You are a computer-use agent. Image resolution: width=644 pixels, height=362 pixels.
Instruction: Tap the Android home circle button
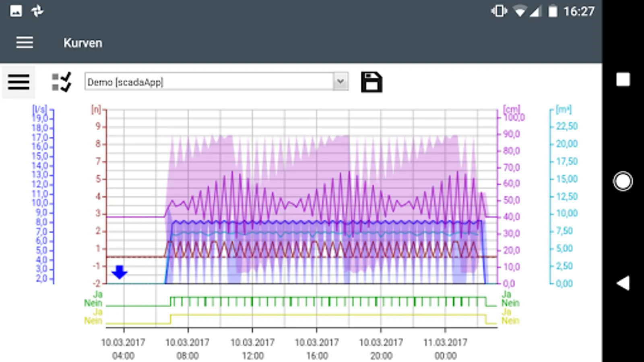click(623, 181)
